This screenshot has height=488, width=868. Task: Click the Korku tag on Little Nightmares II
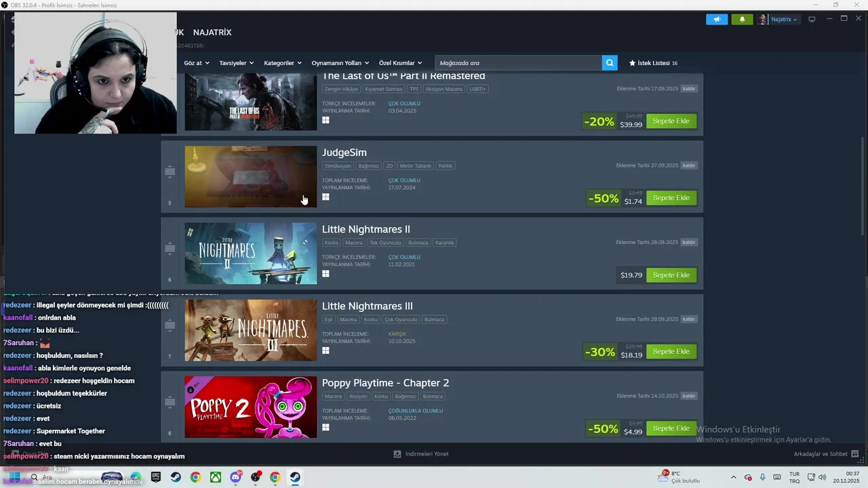coord(331,243)
